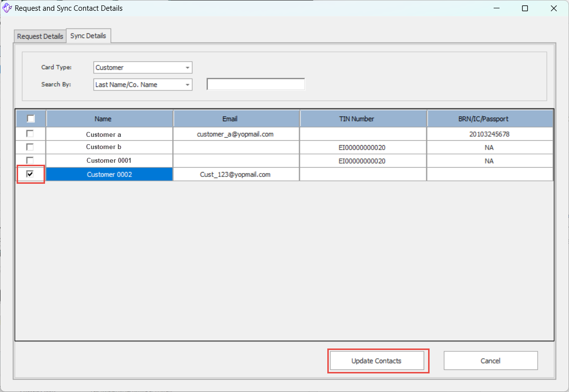Viewport: 569px width, 392px height.
Task: Expand the Search By dropdown
Action: [187, 85]
